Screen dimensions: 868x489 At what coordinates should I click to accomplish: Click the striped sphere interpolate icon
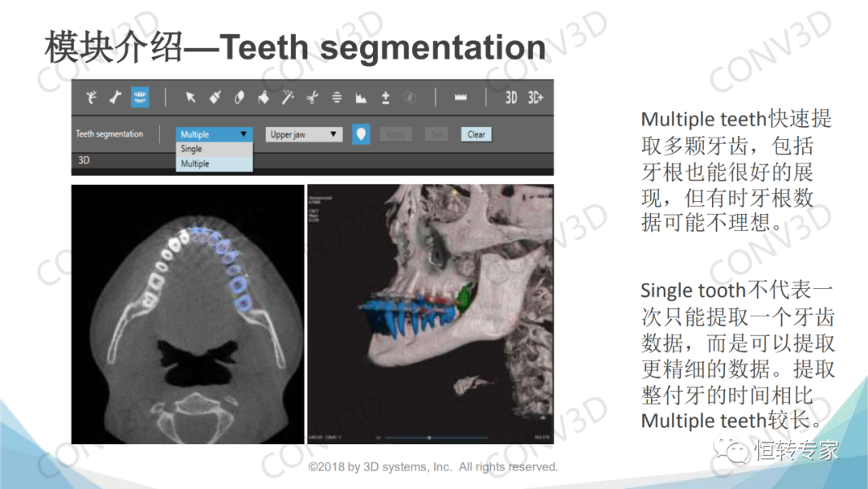tap(337, 97)
